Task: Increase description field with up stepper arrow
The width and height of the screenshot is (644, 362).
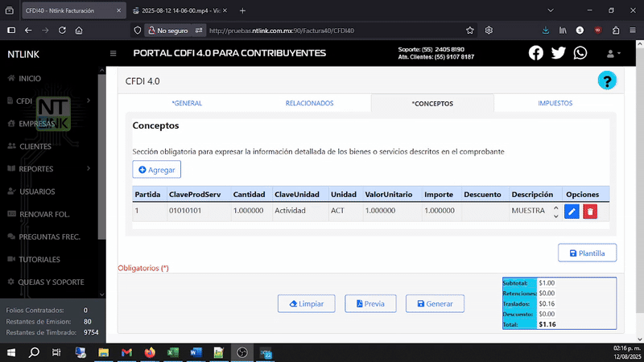Action: pos(555,208)
